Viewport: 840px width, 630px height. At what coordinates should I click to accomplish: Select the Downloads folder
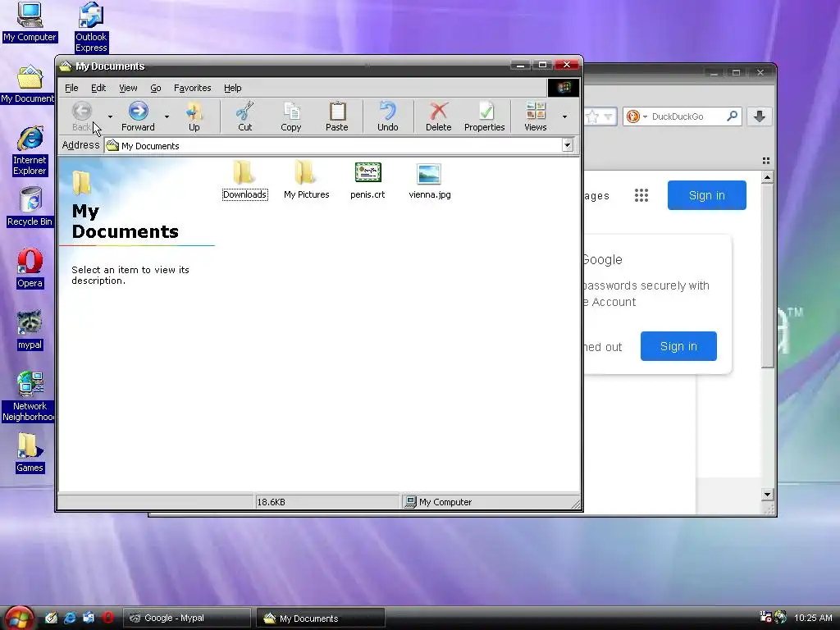[x=244, y=180]
